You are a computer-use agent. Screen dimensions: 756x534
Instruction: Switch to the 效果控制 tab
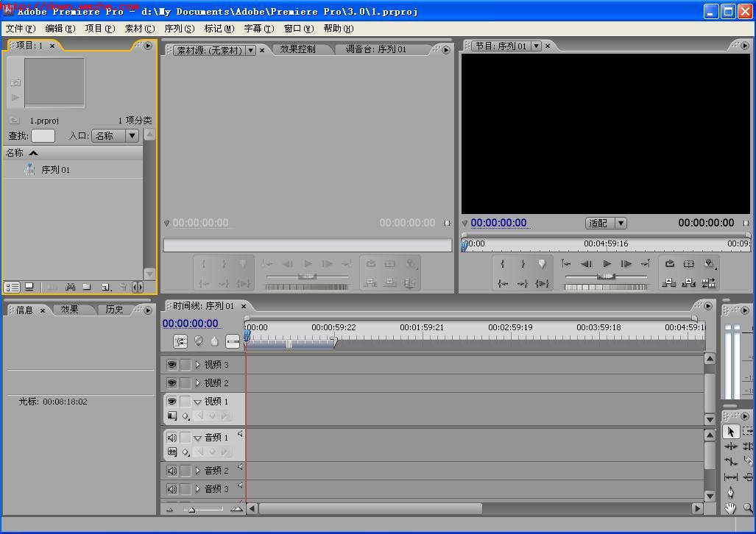297,49
